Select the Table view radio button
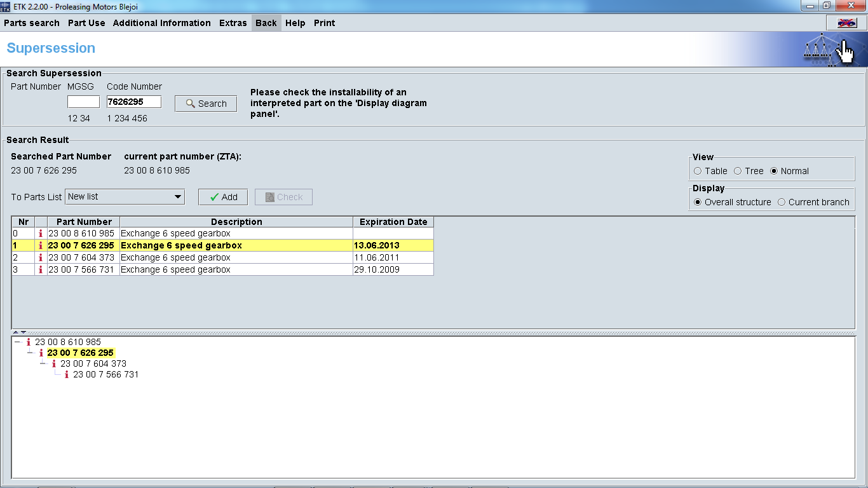868x488 pixels. pos(698,171)
